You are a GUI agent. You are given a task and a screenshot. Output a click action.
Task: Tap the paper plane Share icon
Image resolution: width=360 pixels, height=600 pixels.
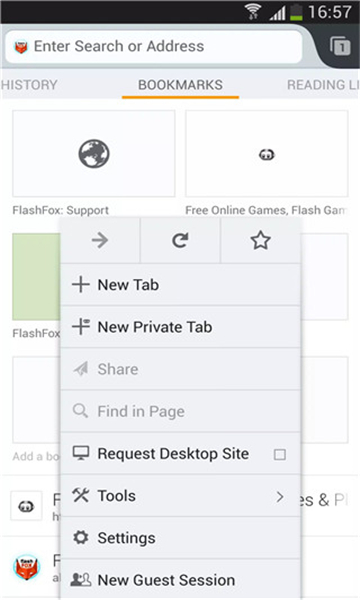pos(81,369)
